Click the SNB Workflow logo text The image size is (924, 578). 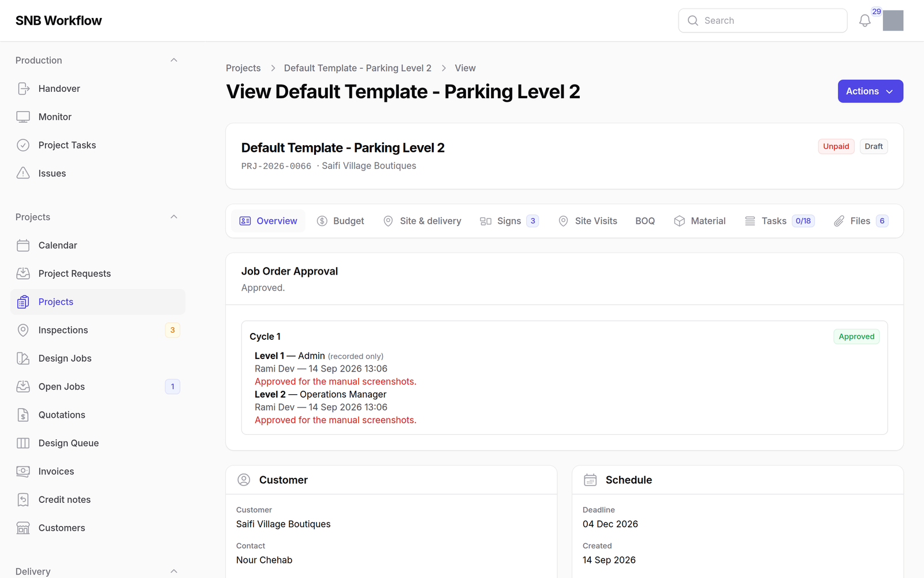point(58,21)
